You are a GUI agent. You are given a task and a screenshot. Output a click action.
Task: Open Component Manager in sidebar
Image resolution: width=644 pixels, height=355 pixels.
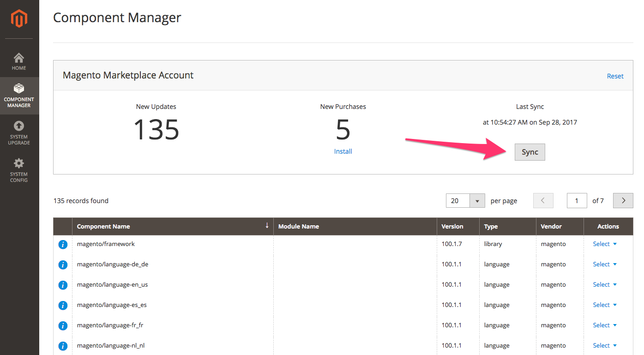19,95
